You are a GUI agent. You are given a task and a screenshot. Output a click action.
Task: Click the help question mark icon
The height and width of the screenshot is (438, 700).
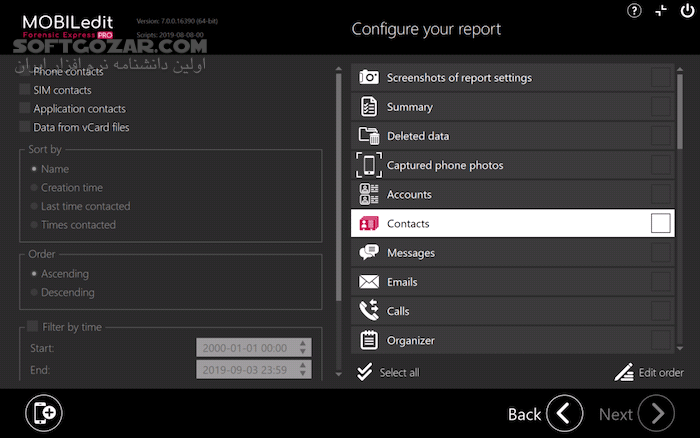tap(634, 11)
